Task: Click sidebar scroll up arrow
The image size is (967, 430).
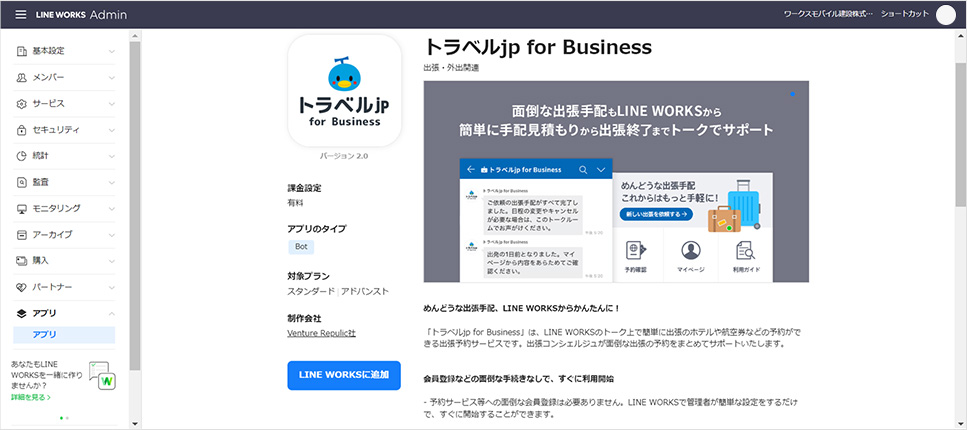Action: (135, 35)
